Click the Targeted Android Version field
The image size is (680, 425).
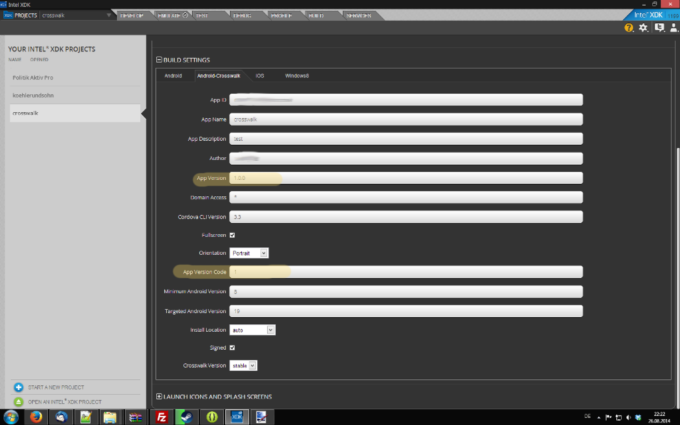click(x=406, y=311)
